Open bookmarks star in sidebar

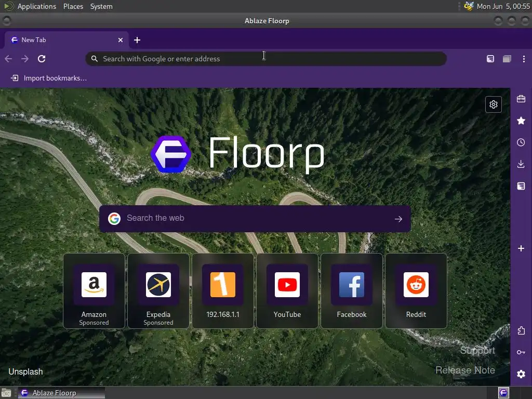[521, 121]
